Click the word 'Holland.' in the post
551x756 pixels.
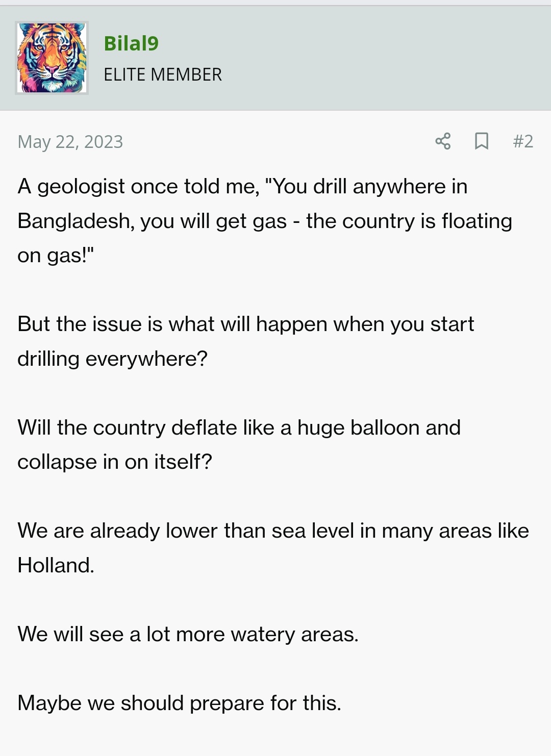tap(56, 565)
